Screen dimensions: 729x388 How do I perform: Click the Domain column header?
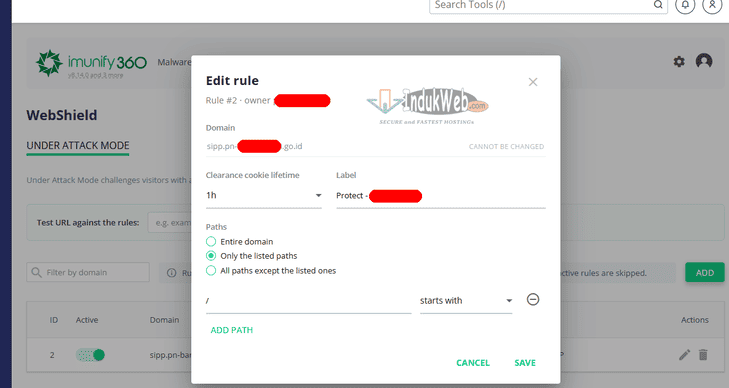point(164,320)
